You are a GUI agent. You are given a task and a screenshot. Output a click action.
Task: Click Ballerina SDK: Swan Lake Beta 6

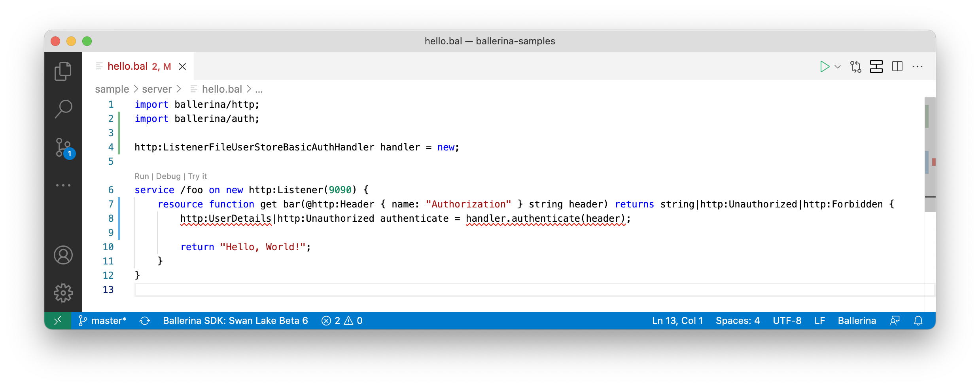235,321
